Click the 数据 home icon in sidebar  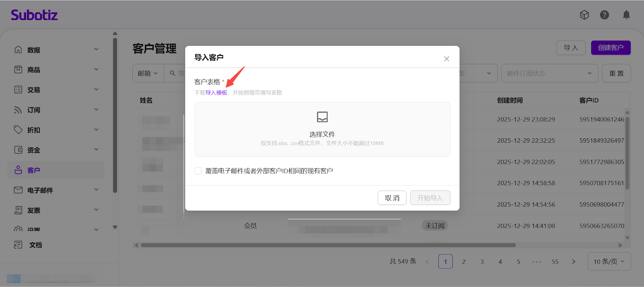coord(18,49)
